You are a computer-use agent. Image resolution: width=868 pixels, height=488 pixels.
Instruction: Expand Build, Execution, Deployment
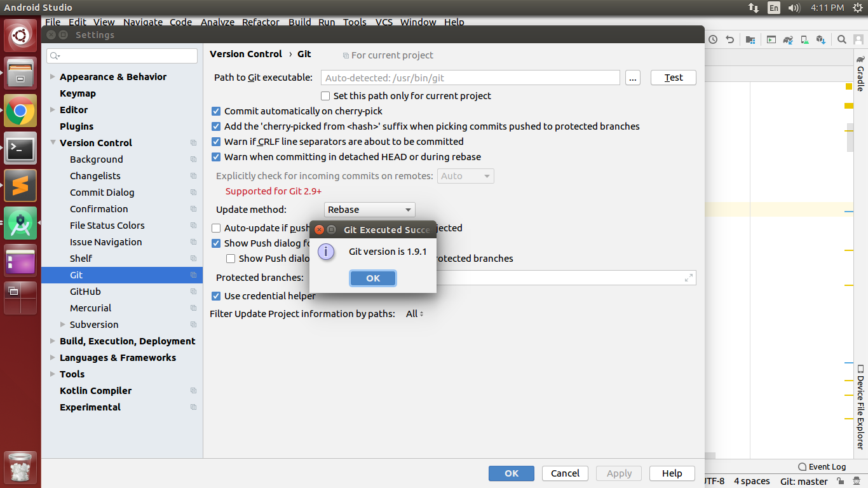point(53,341)
